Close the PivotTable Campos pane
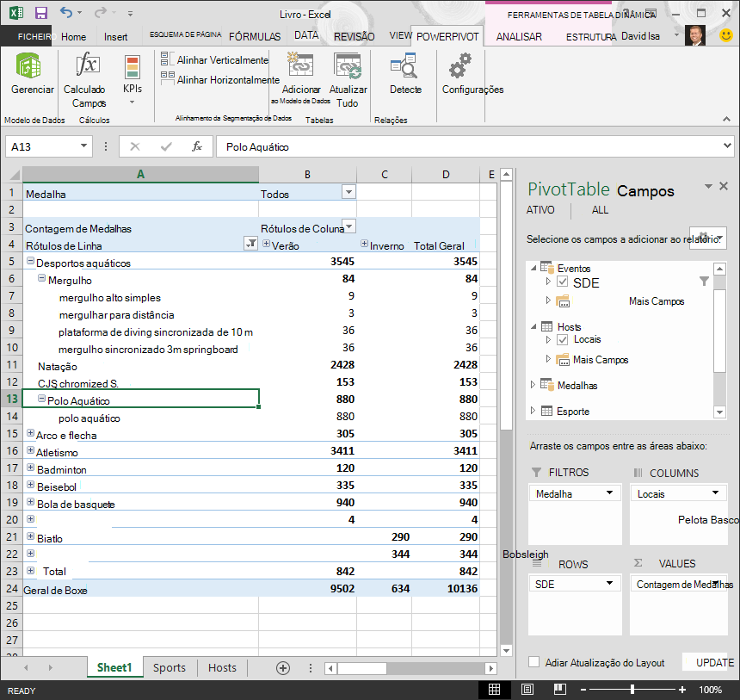The image size is (740, 700). pos(724,186)
